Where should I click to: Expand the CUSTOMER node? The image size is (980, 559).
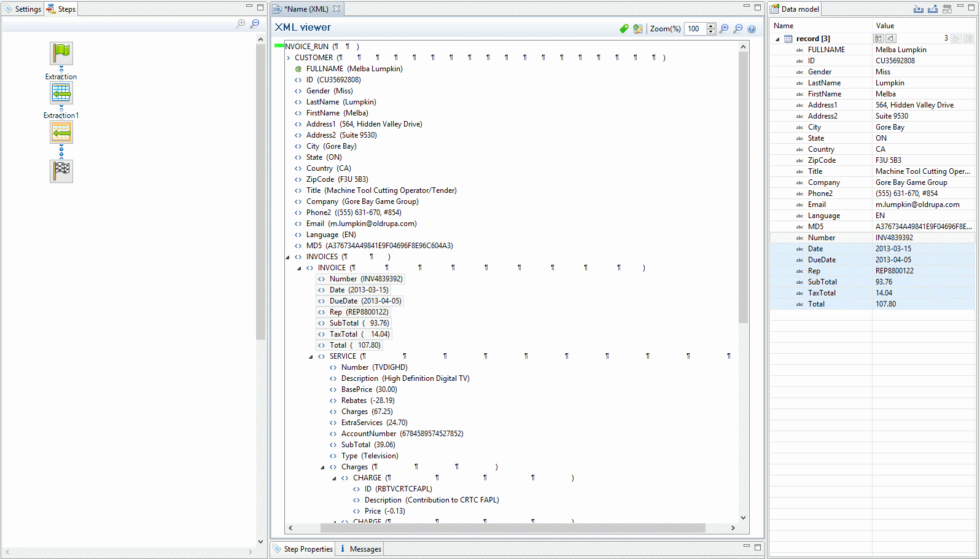(x=288, y=58)
